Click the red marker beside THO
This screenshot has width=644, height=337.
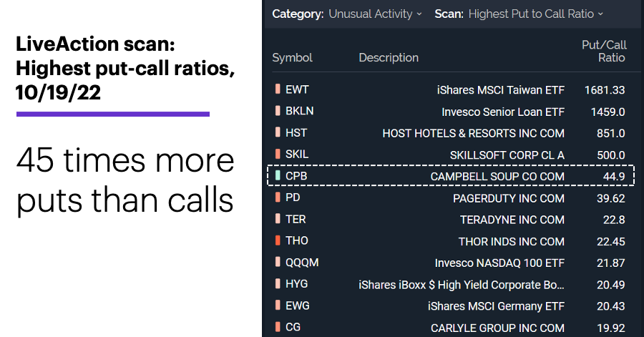278,240
